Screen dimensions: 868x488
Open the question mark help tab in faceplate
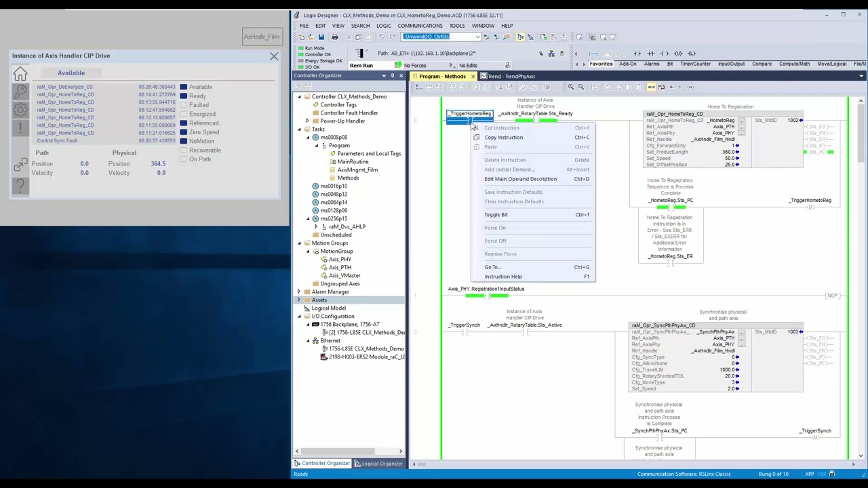pyautogui.click(x=20, y=184)
